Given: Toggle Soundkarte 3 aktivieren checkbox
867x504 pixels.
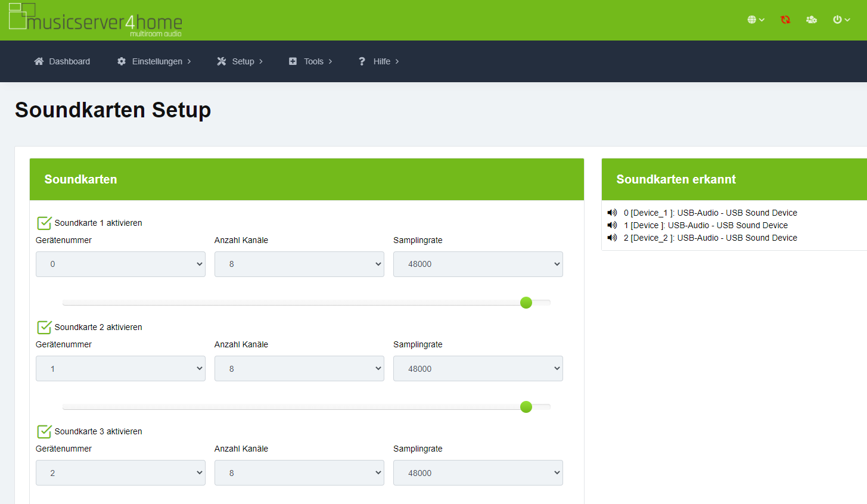Looking at the screenshot, I should tap(44, 431).
